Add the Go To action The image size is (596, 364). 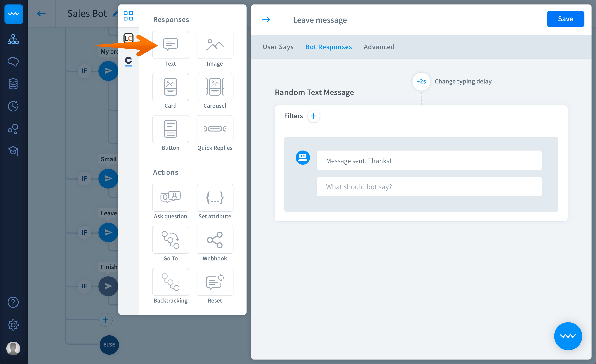pos(170,240)
